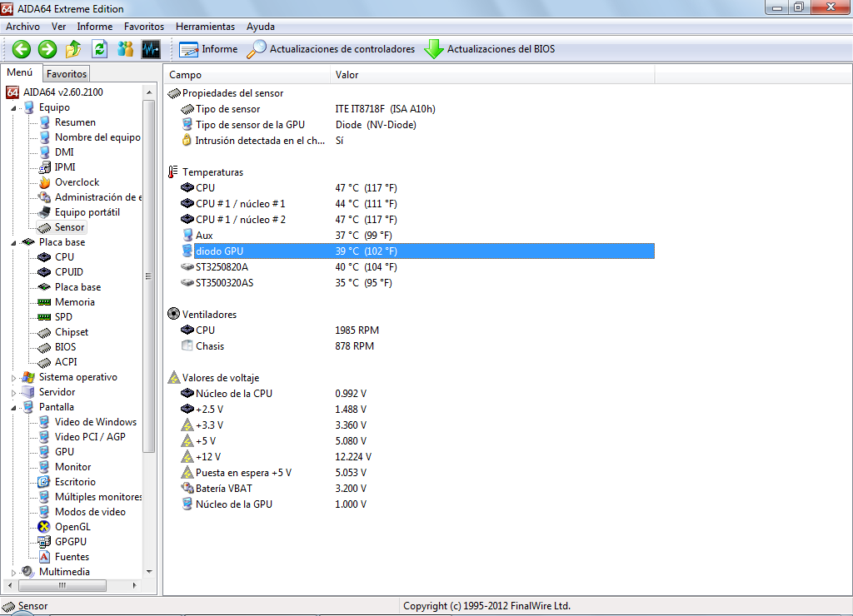Collapse the Placa base tree node
The width and height of the screenshot is (853, 616).
point(13,243)
